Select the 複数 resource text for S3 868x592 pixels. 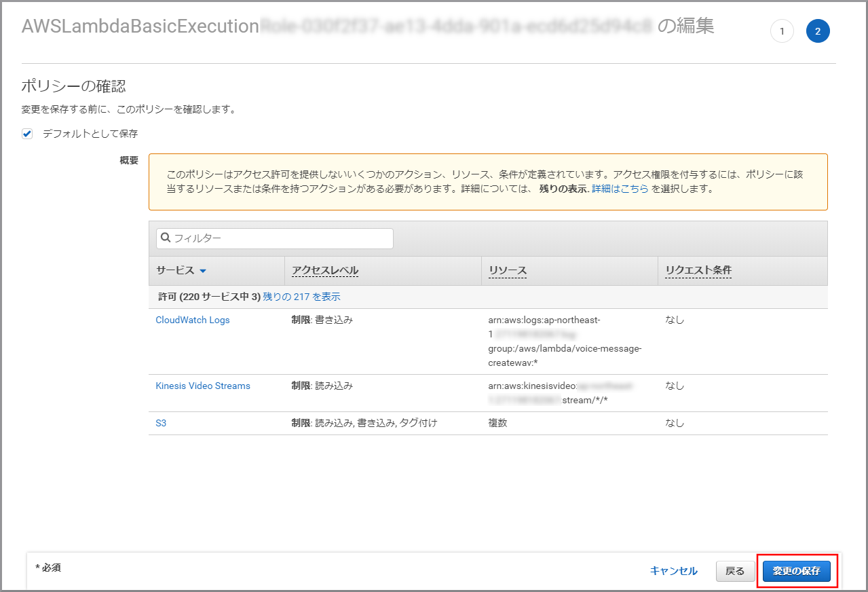tap(497, 423)
